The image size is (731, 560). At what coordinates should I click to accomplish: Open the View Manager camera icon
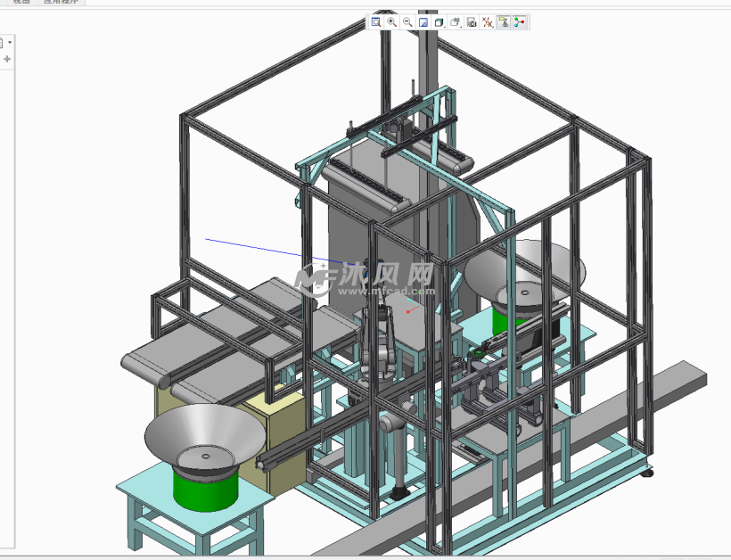472,21
